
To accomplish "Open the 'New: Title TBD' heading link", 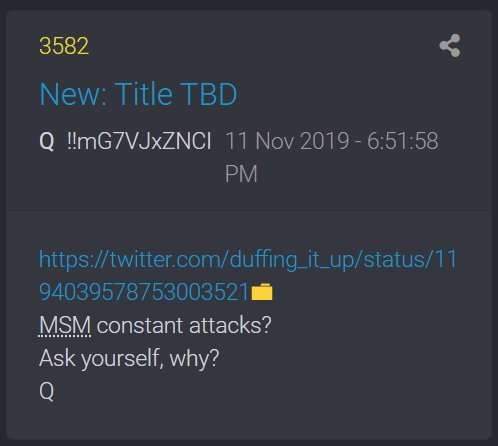I will click(138, 94).
